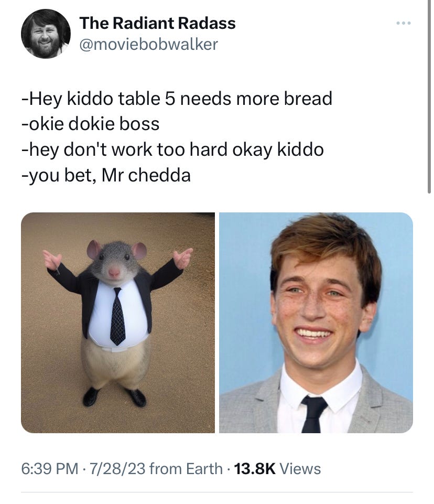Open the three-dot more options menu
Image resolution: width=434 pixels, height=504 pixels.
pos(404,23)
